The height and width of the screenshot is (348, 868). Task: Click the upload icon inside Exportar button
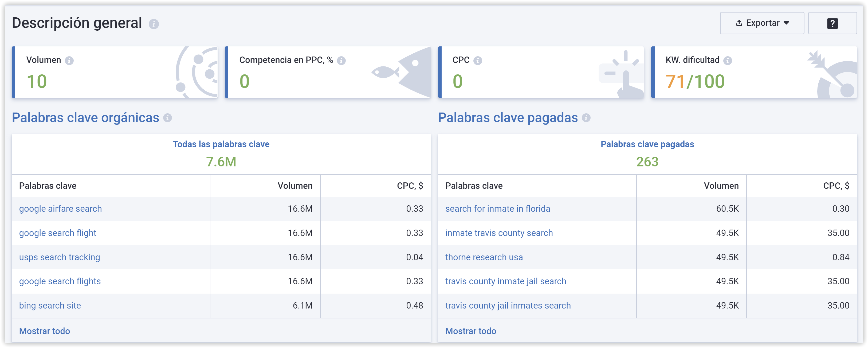739,23
